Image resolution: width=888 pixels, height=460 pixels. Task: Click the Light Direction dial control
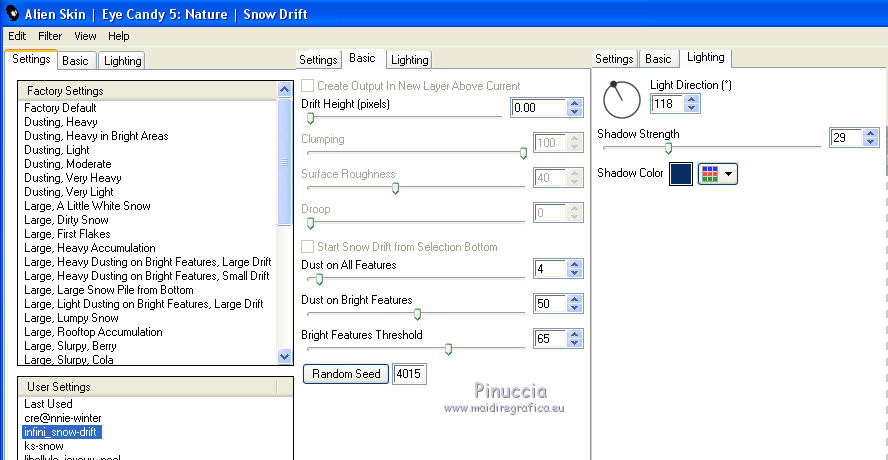(621, 100)
